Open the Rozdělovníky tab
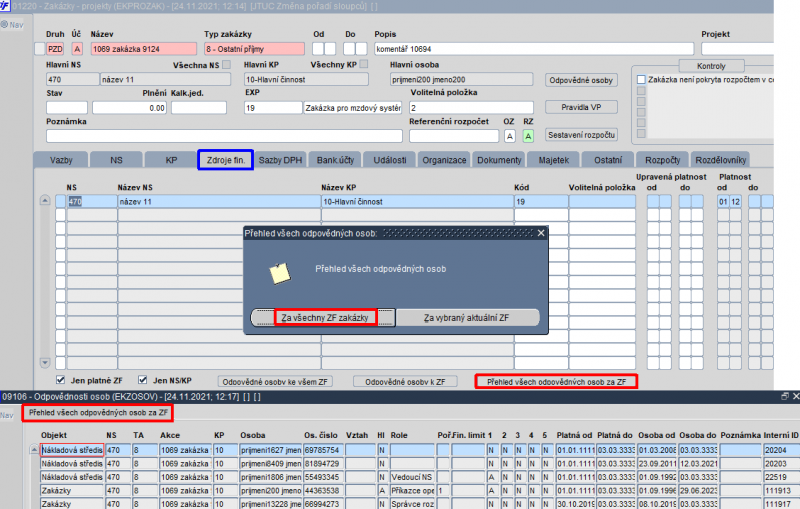The image size is (800, 509). [720, 160]
